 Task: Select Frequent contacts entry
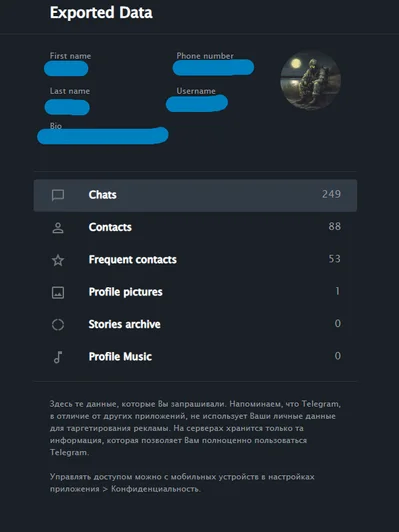(x=195, y=260)
